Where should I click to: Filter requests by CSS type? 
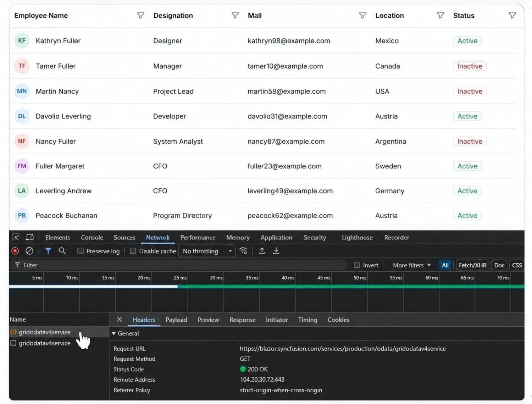[x=517, y=265]
